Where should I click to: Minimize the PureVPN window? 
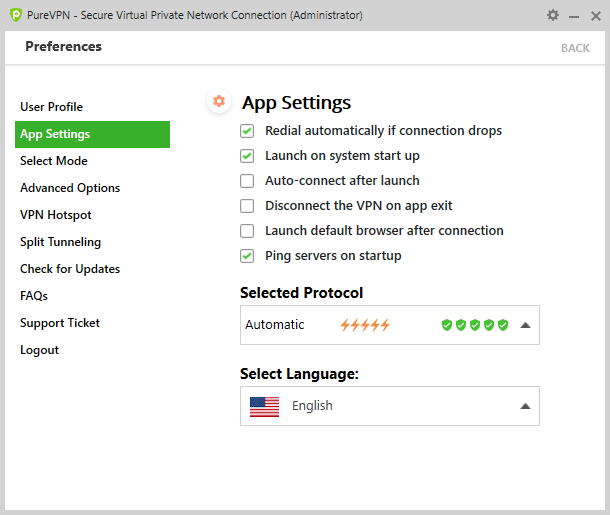(x=574, y=16)
